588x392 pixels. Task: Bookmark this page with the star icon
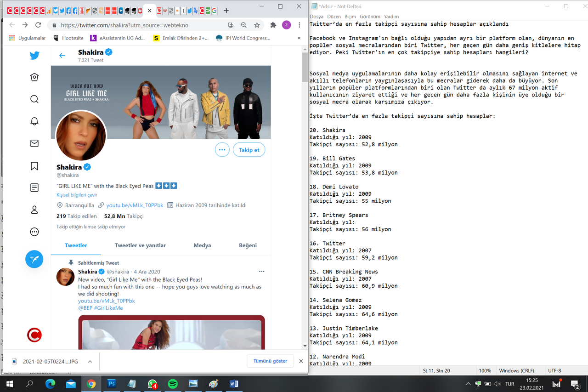[x=257, y=25]
